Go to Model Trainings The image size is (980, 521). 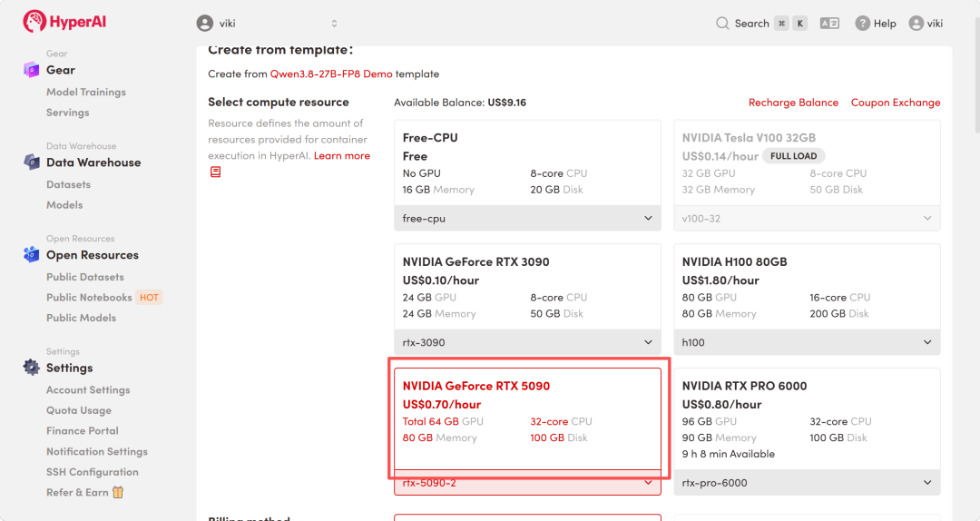point(85,92)
